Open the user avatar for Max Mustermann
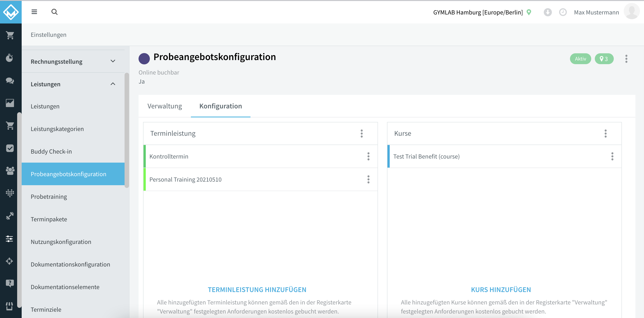 click(632, 12)
